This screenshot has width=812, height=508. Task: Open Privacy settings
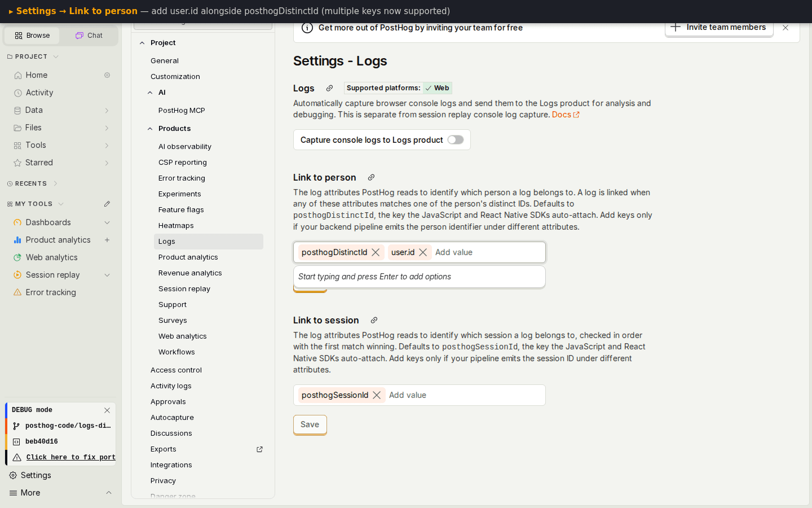click(x=163, y=481)
